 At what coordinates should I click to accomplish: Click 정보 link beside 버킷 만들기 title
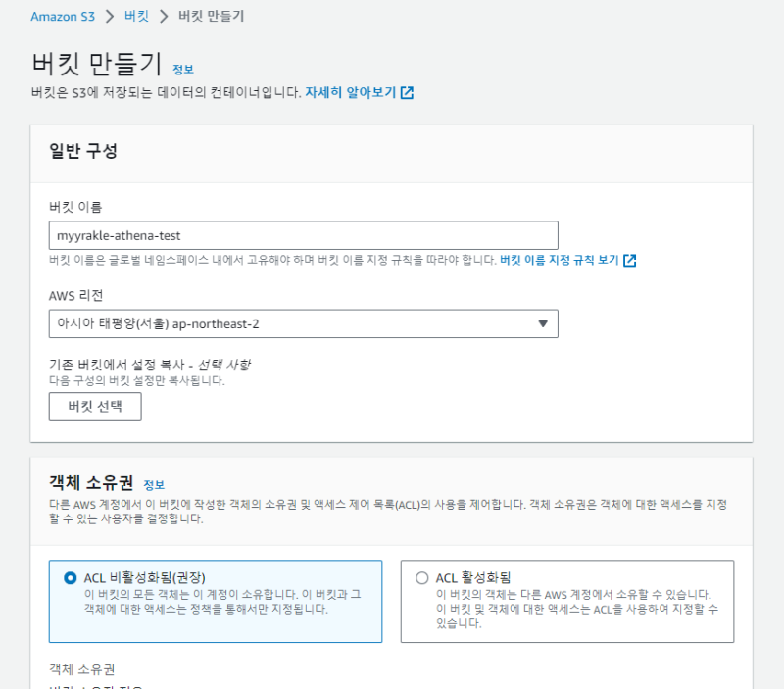point(183,70)
